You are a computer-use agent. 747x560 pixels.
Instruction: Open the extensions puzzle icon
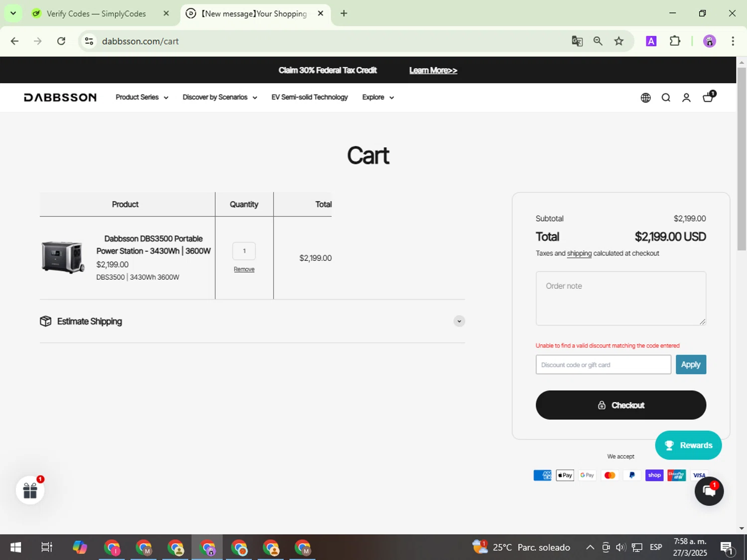point(675,41)
